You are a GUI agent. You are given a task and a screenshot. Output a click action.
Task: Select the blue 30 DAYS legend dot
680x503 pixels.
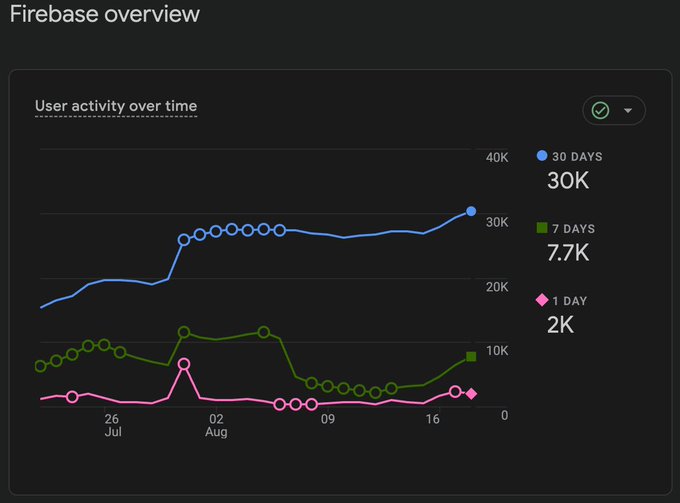(x=542, y=156)
